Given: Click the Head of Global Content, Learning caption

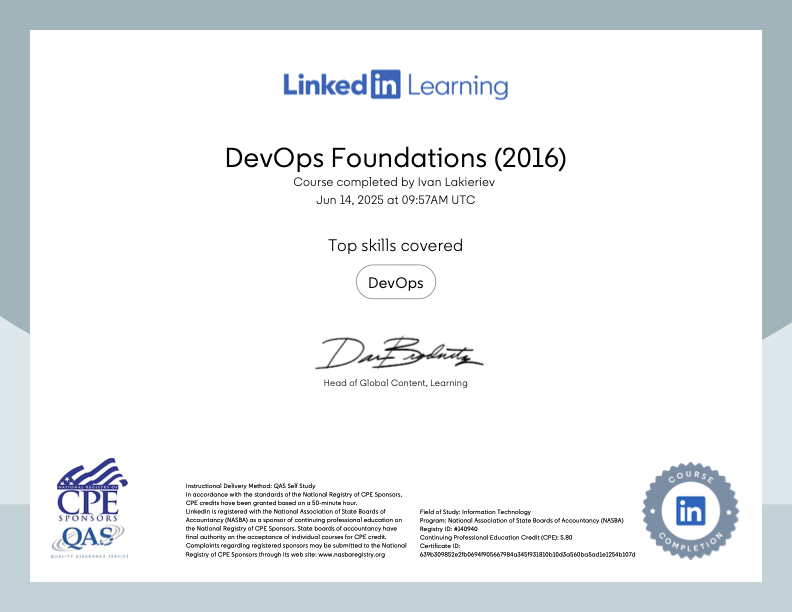Looking at the screenshot, I should [395, 383].
